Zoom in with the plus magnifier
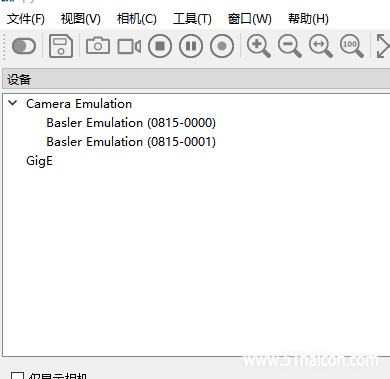This screenshot has width=390, height=379. coord(259,46)
